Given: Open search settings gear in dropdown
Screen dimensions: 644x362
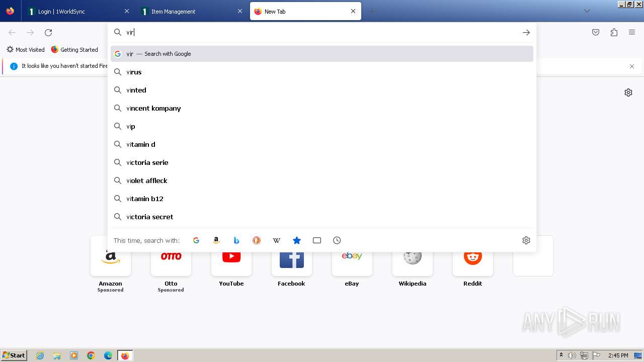Looking at the screenshot, I should pyautogui.click(x=526, y=240).
